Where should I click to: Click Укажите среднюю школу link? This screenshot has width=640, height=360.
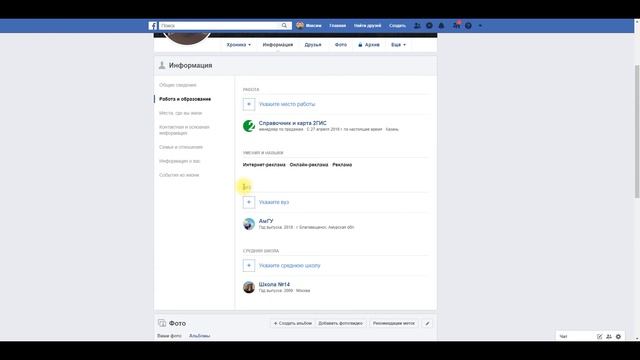coord(289,265)
